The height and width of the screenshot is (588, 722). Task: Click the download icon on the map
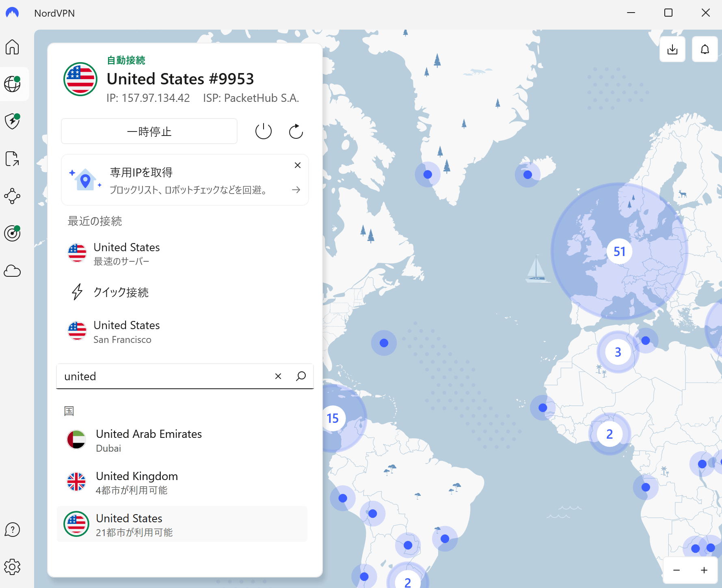(x=672, y=49)
